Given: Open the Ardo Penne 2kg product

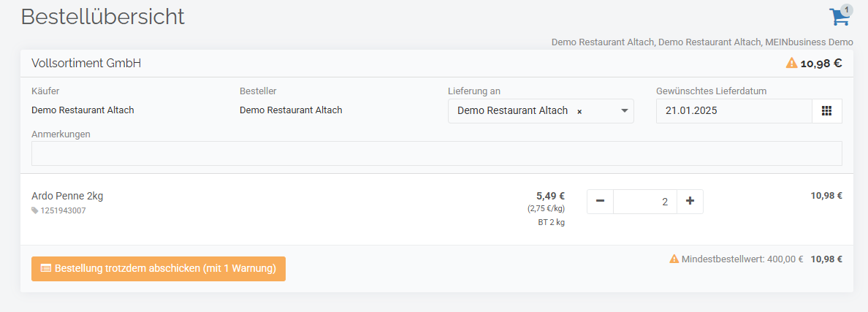Looking at the screenshot, I should tap(67, 196).
